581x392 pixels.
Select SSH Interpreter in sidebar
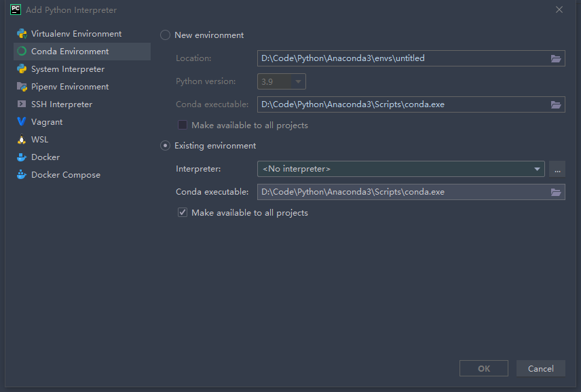click(82, 104)
